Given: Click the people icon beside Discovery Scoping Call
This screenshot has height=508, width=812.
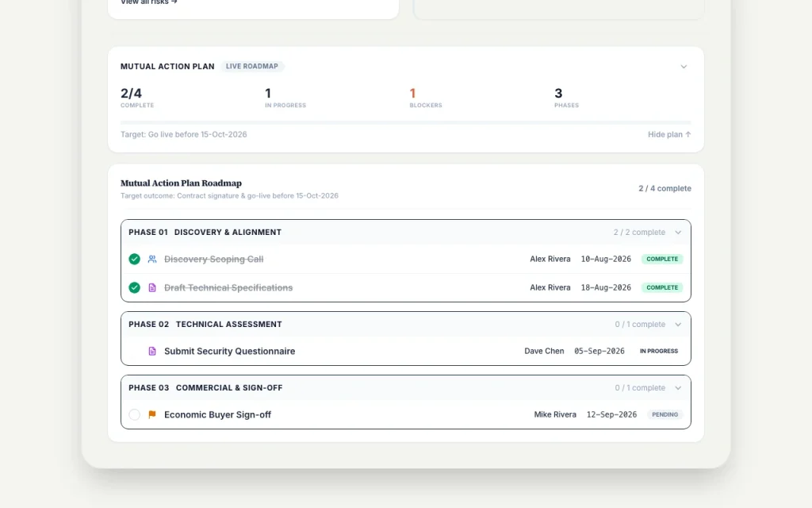Looking at the screenshot, I should coord(152,259).
